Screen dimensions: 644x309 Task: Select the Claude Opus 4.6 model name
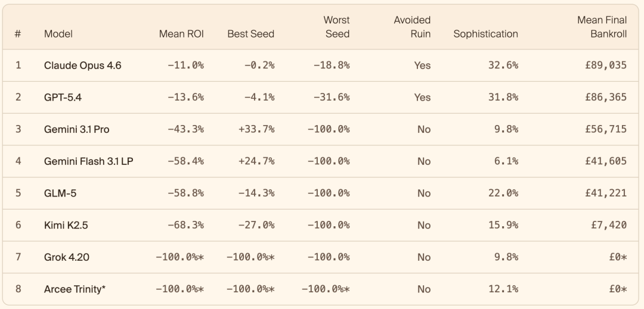(82, 65)
